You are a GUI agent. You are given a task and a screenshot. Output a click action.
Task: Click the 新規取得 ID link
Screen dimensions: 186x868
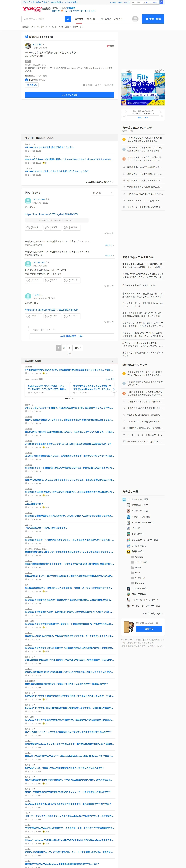click(x=71, y=8)
